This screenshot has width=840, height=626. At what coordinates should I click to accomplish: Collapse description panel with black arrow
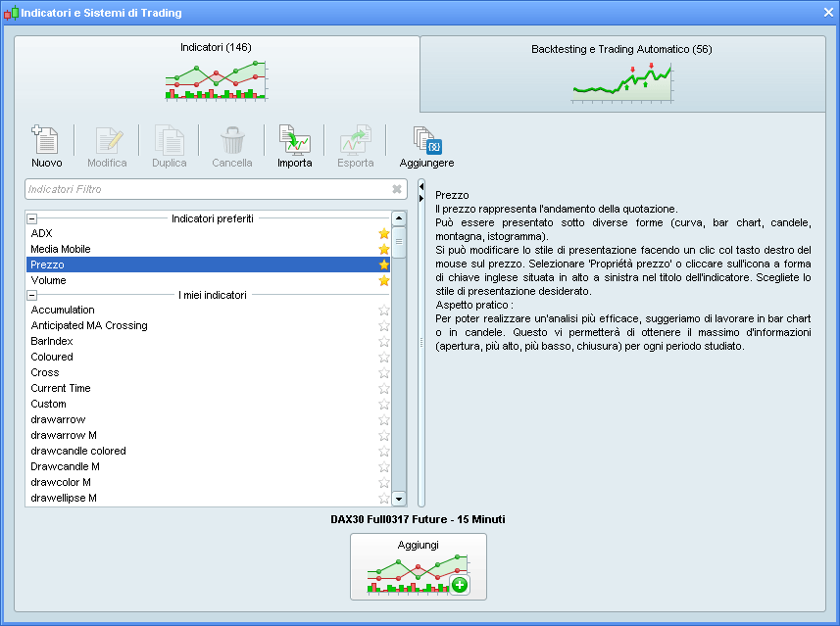click(421, 185)
